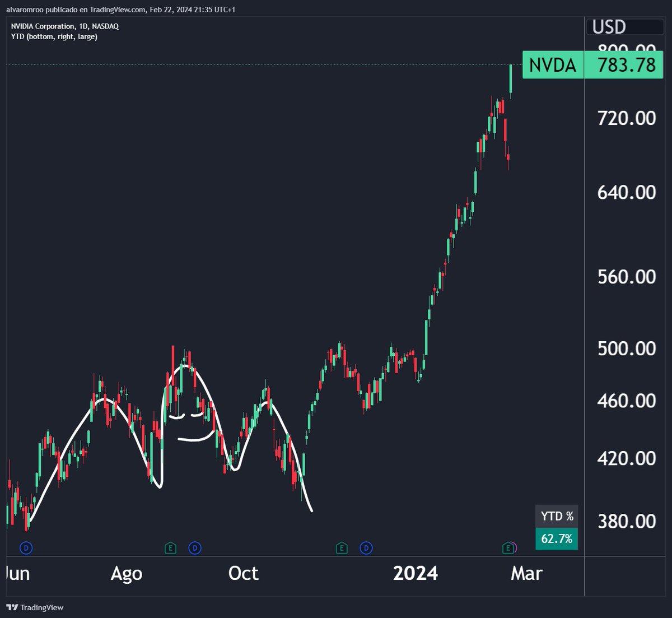Viewport: 672px width, 618px height.
Task: Click the Oct label on time axis
Action: [244, 573]
